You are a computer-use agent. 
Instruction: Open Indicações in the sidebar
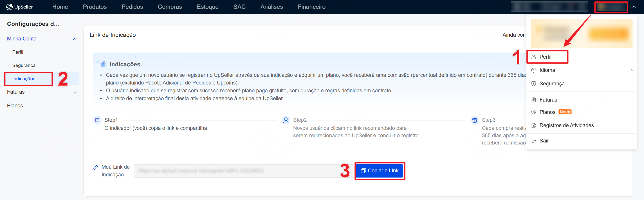(x=24, y=79)
